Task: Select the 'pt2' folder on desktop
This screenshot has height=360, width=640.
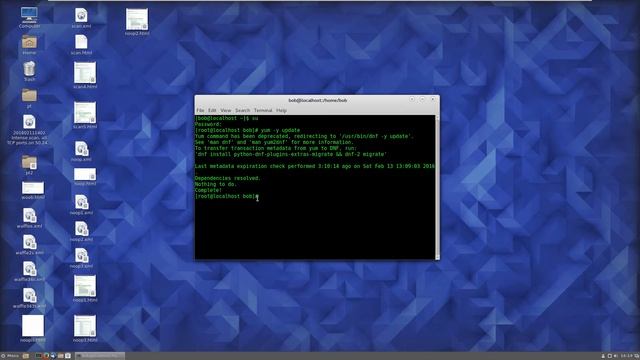Action: [x=29, y=162]
